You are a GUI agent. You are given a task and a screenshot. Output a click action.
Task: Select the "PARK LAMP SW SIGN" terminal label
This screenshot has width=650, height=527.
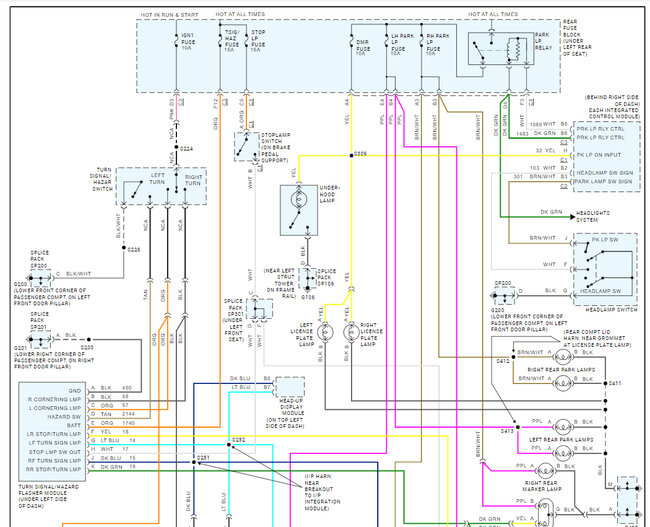603,182
